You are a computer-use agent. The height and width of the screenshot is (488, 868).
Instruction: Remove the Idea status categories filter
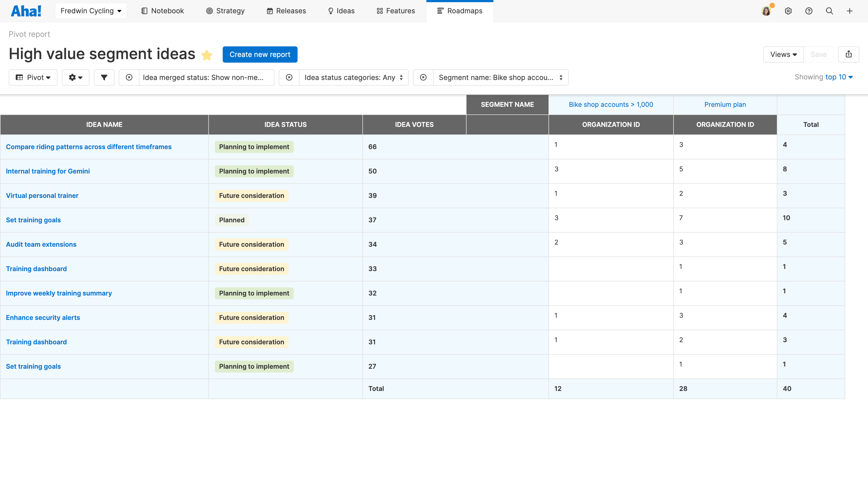tap(289, 77)
